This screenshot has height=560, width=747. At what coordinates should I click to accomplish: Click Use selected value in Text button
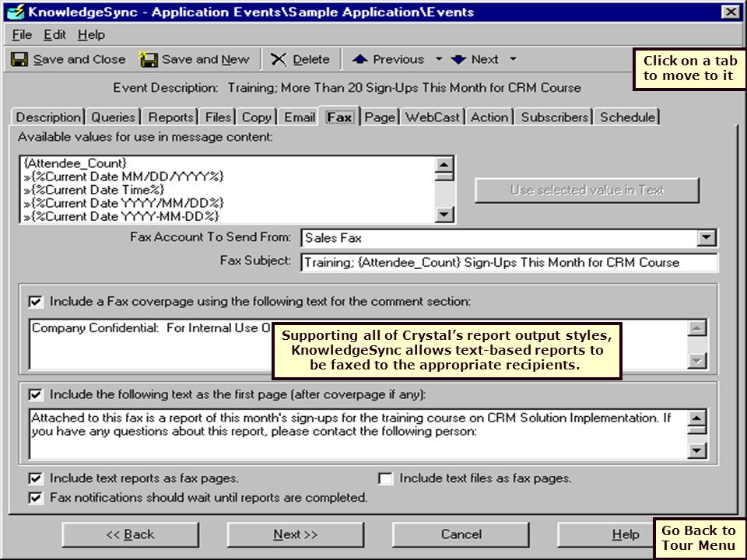click(587, 191)
